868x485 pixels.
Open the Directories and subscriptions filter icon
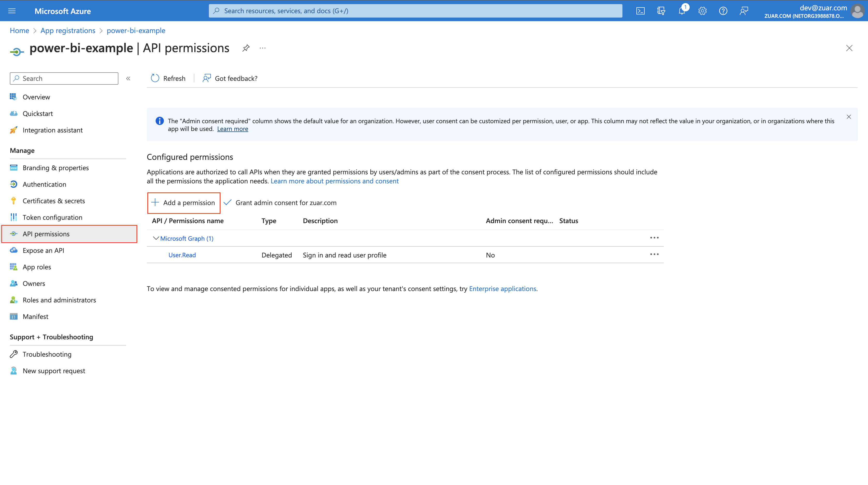click(661, 11)
